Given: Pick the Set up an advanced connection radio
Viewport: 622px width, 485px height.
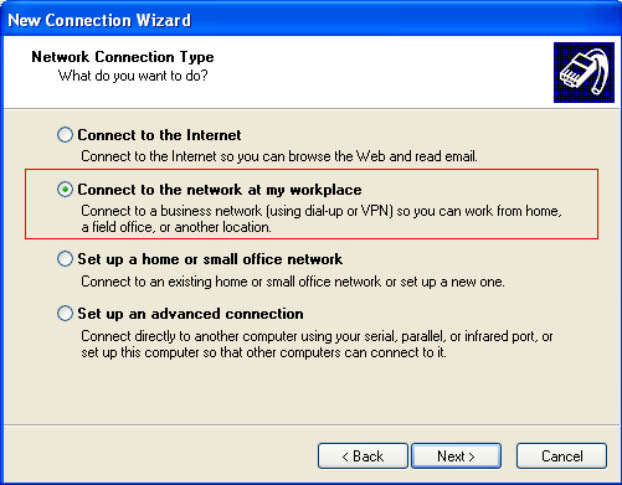Looking at the screenshot, I should (65, 313).
